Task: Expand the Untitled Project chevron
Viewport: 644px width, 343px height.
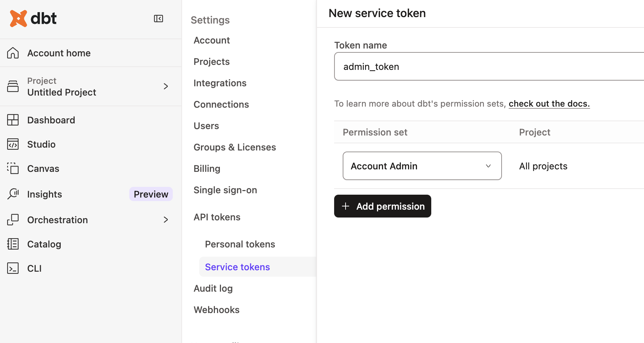Action: [x=166, y=86]
